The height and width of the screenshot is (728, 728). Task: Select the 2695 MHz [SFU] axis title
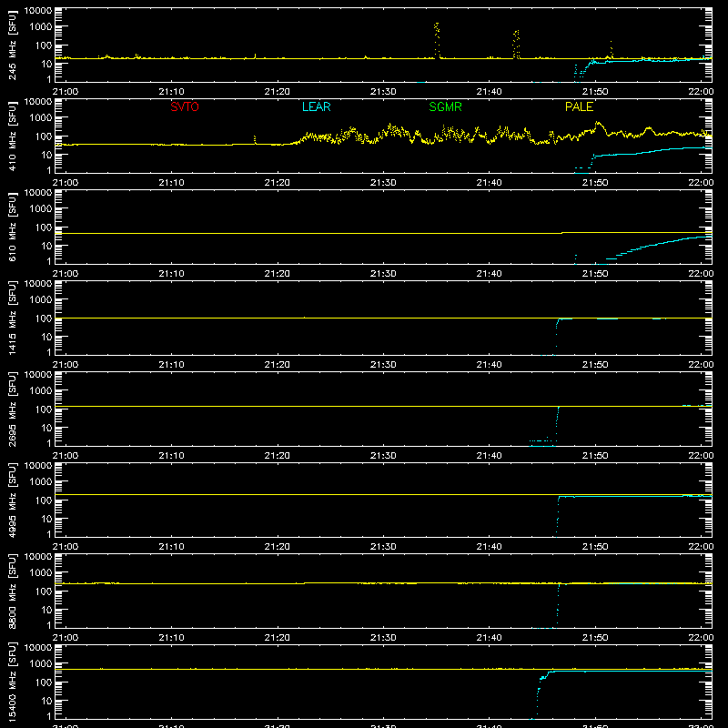click(x=13, y=409)
